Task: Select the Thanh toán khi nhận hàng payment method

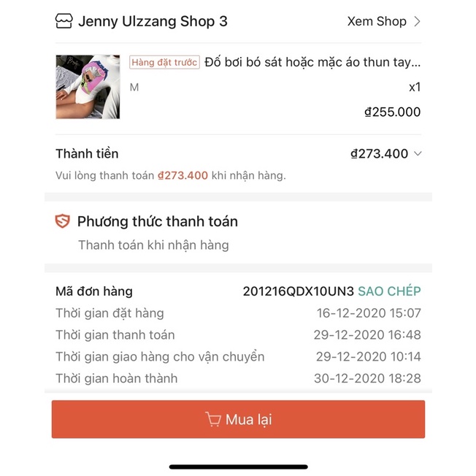Action: click(153, 245)
